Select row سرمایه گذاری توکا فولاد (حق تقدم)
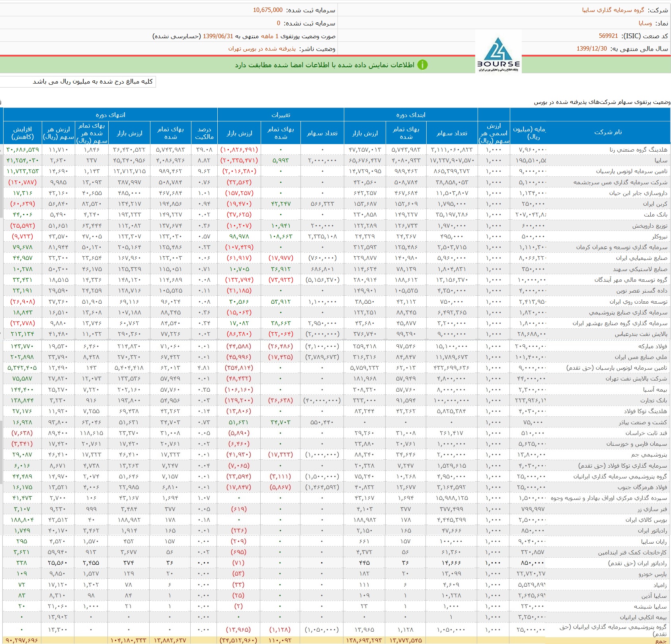Image resolution: width=671 pixels, height=644 pixels. point(337,466)
